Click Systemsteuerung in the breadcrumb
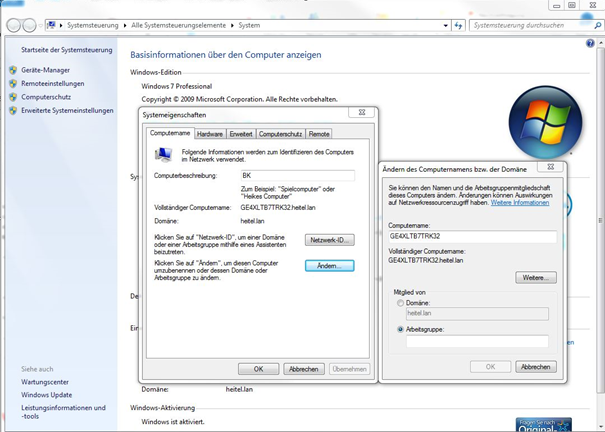This screenshot has width=605, height=432. pos(93,25)
